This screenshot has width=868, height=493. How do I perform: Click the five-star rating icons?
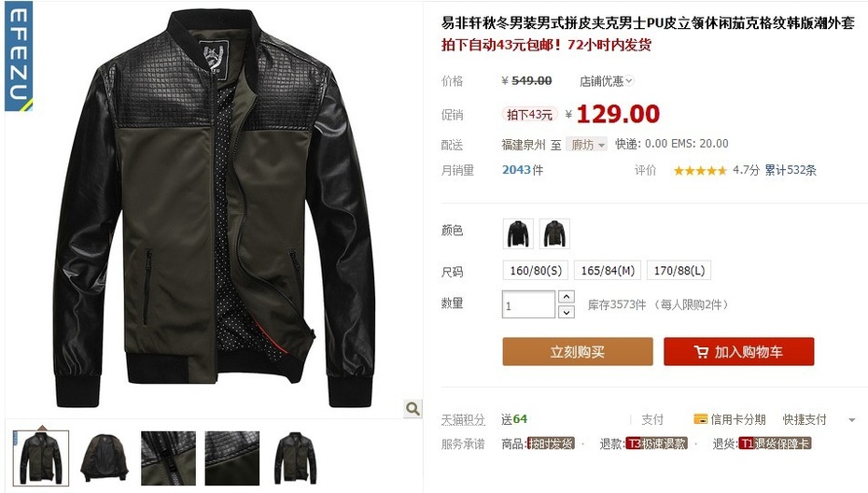click(700, 171)
